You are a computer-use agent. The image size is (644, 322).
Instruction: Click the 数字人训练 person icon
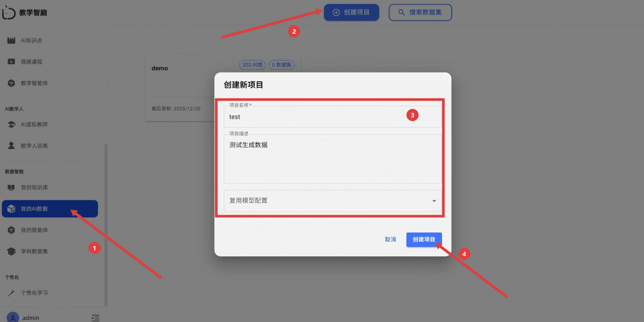click(x=11, y=145)
